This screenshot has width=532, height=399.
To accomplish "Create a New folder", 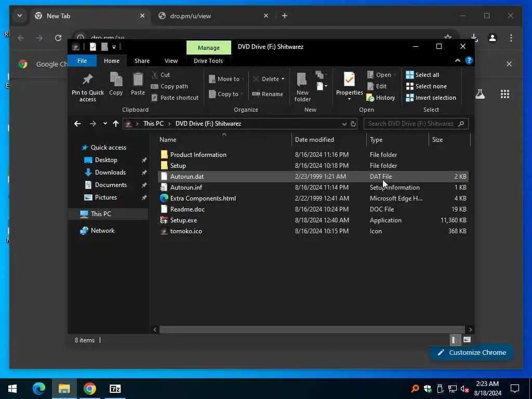I will coord(302,87).
